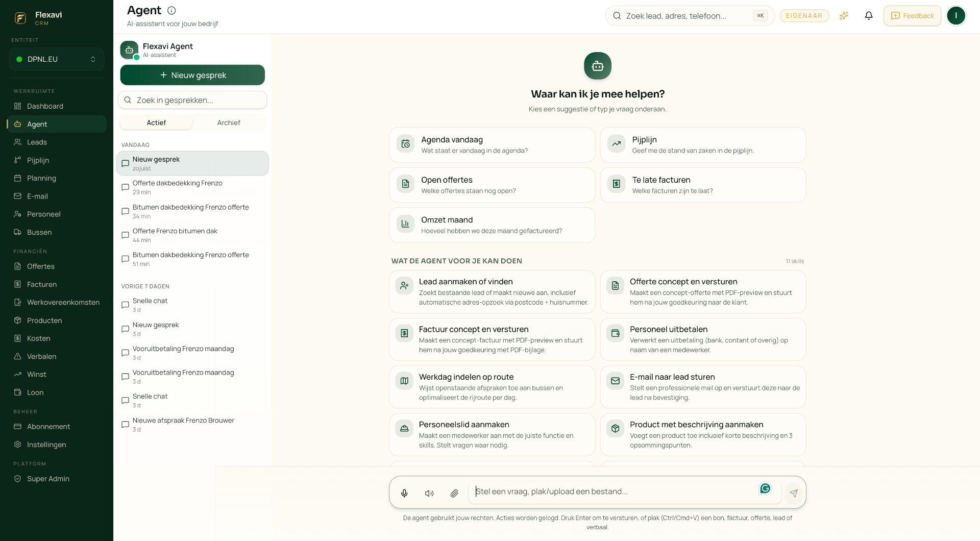Choose the Personeel uitbetalen skill title
Viewport: 980px width, 541px height.
click(668, 330)
